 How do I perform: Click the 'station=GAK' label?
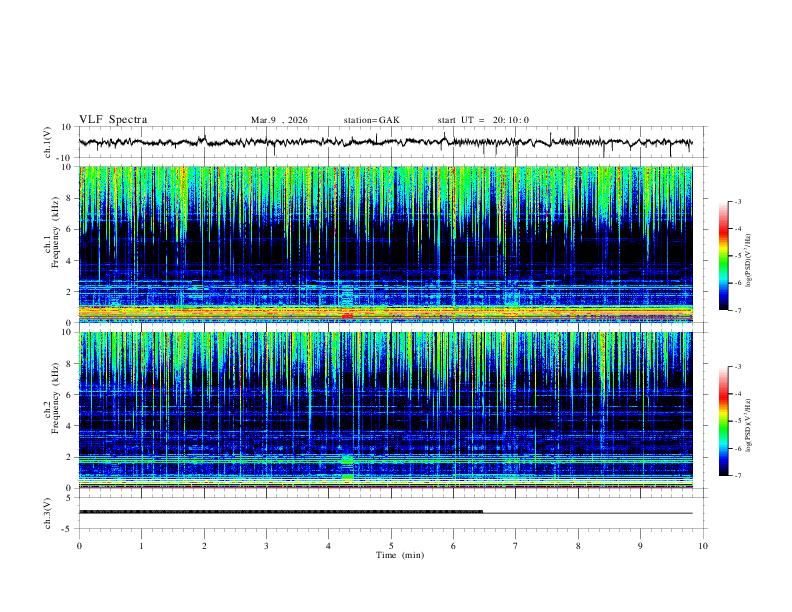coord(371,120)
